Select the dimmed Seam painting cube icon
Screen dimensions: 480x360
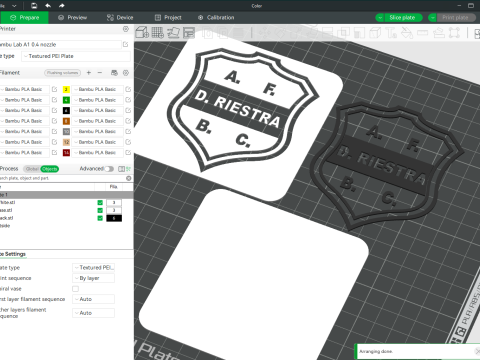[375, 33]
